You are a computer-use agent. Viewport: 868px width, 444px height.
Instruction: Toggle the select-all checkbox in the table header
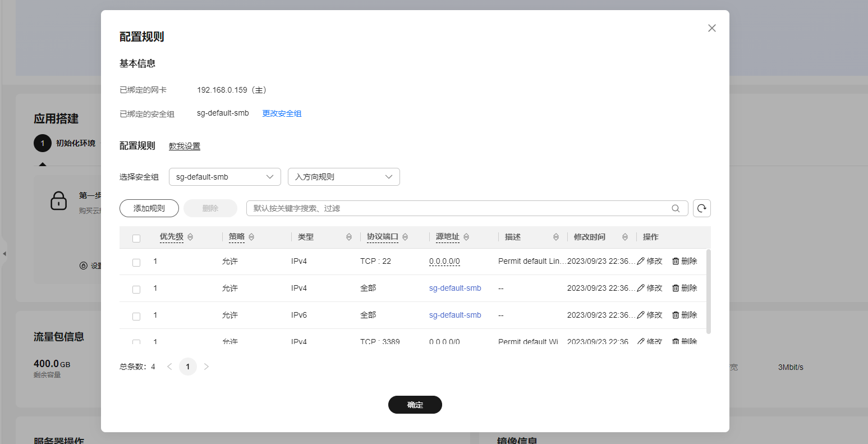click(x=136, y=237)
